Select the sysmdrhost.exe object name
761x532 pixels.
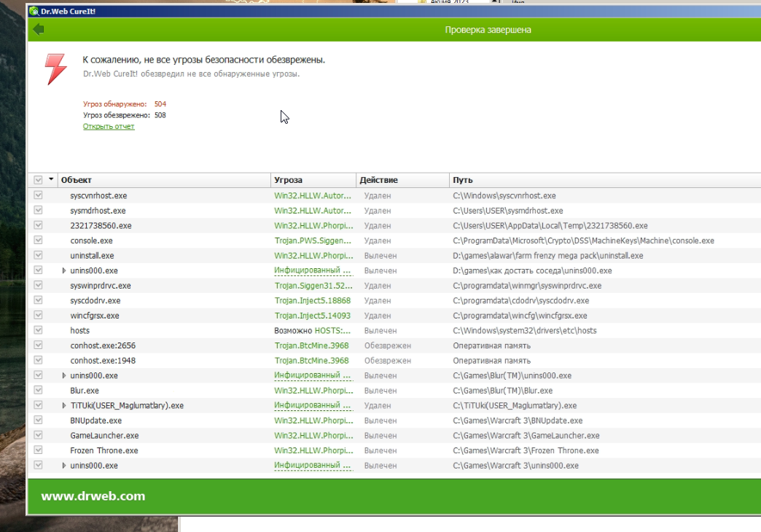[x=98, y=211]
